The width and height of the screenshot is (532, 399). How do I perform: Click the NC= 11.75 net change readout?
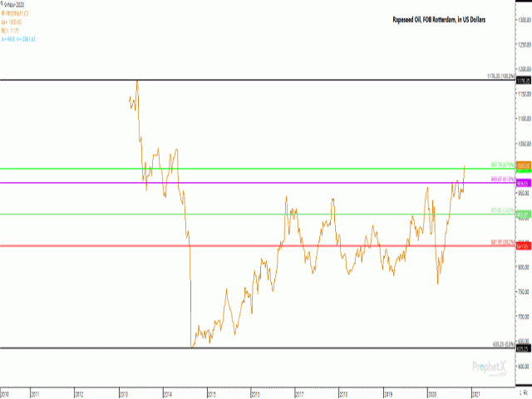coord(10,31)
